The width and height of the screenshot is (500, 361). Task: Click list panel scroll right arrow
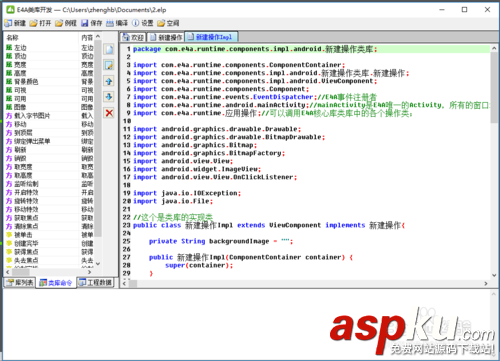point(89,272)
